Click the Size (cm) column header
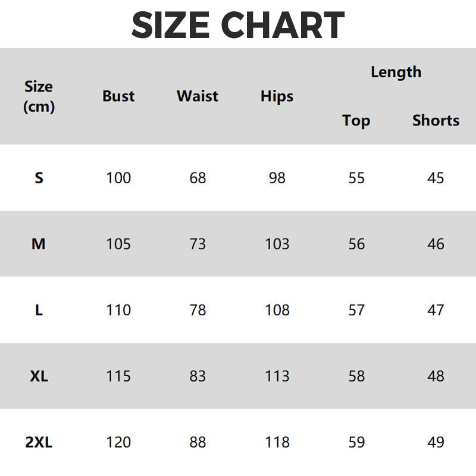 (39, 96)
